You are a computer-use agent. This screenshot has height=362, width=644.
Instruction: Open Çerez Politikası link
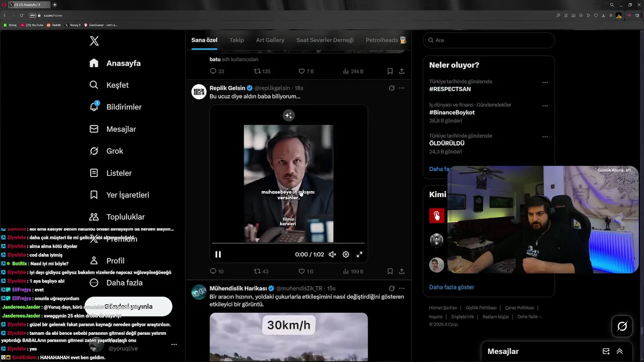[520, 308]
